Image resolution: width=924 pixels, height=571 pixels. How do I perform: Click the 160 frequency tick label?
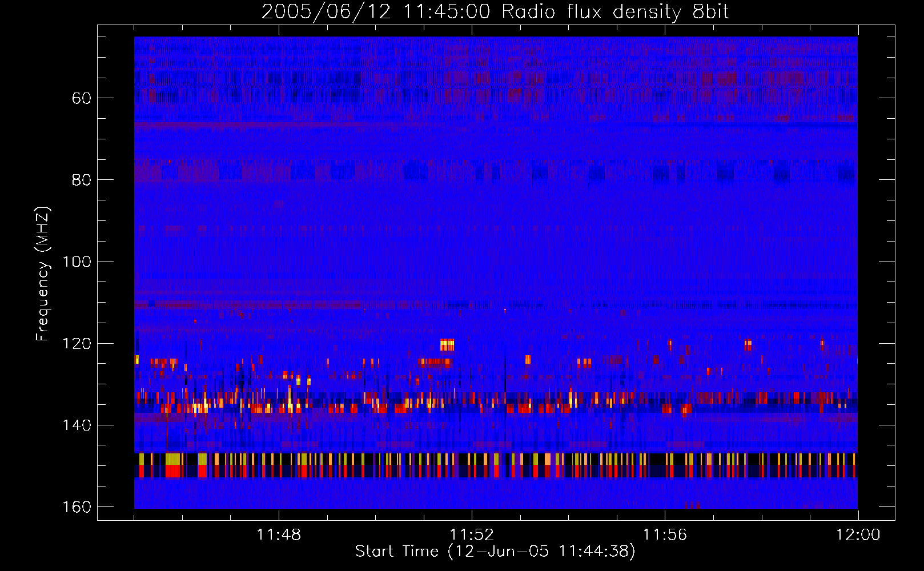pyautogui.click(x=77, y=507)
